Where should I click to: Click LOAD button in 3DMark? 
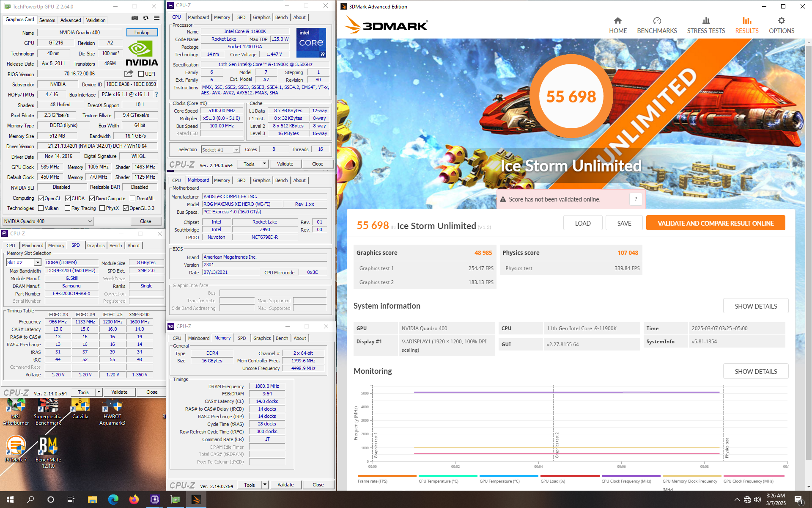[583, 223]
